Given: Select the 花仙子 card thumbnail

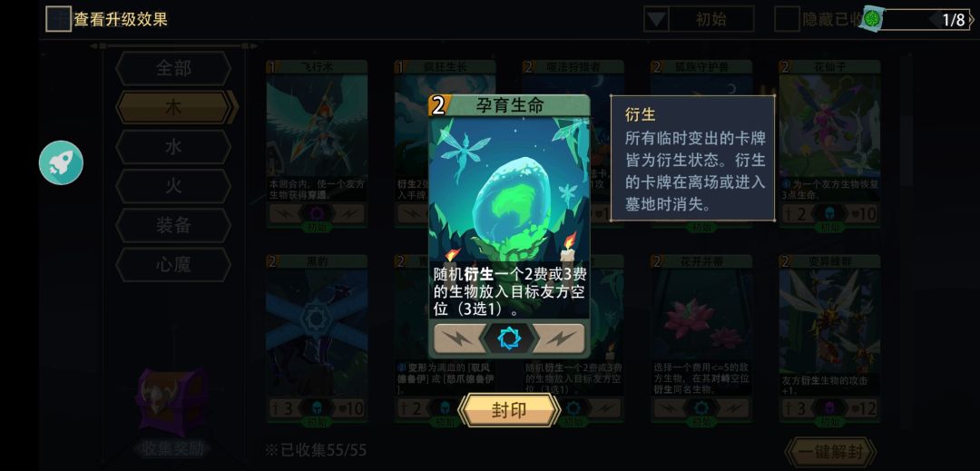Looking at the screenshot, I should pyautogui.click(x=829, y=143).
